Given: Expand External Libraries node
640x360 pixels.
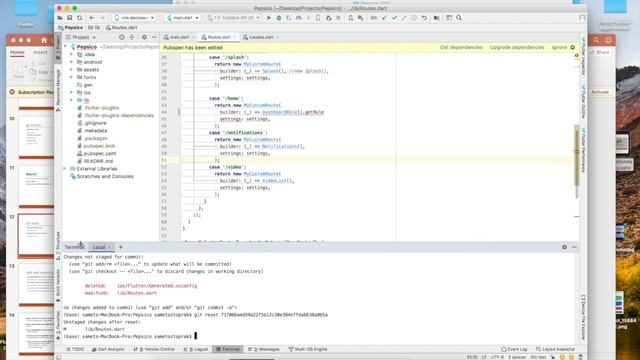Looking at the screenshot, I should click(x=65, y=169).
